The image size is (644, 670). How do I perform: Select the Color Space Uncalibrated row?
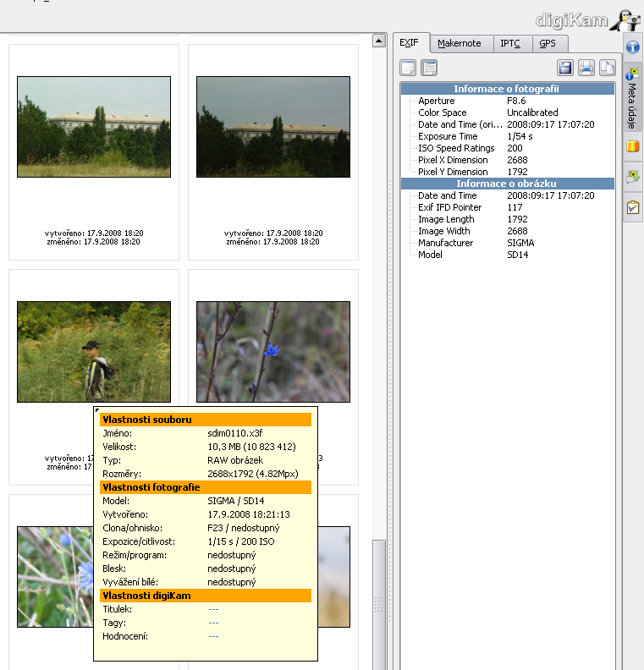point(507,113)
